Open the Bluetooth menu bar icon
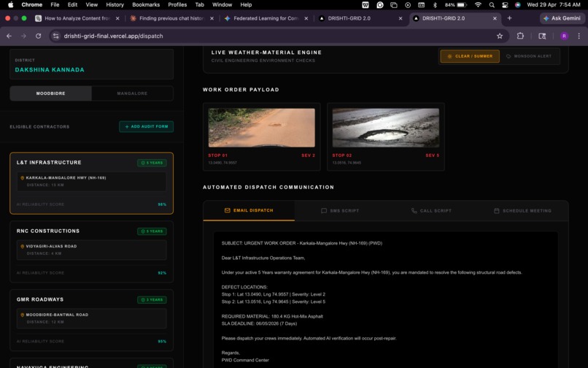The height and width of the screenshot is (368, 588). pos(435,5)
